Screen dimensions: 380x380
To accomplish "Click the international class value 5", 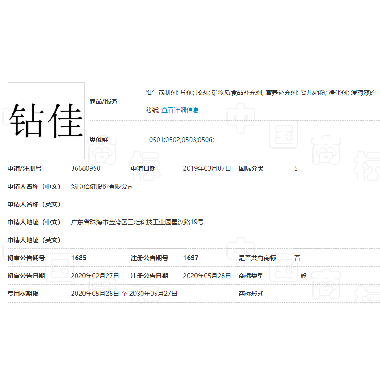I will [x=296, y=169].
